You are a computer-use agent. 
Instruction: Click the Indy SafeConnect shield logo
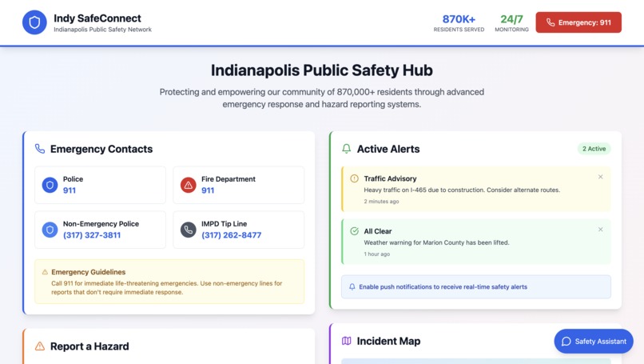(x=34, y=22)
